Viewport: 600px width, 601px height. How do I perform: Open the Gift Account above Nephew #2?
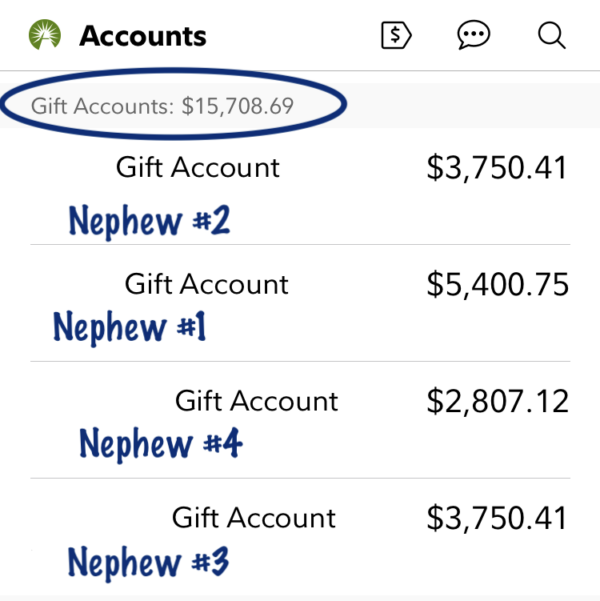click(x=198, y=167)
